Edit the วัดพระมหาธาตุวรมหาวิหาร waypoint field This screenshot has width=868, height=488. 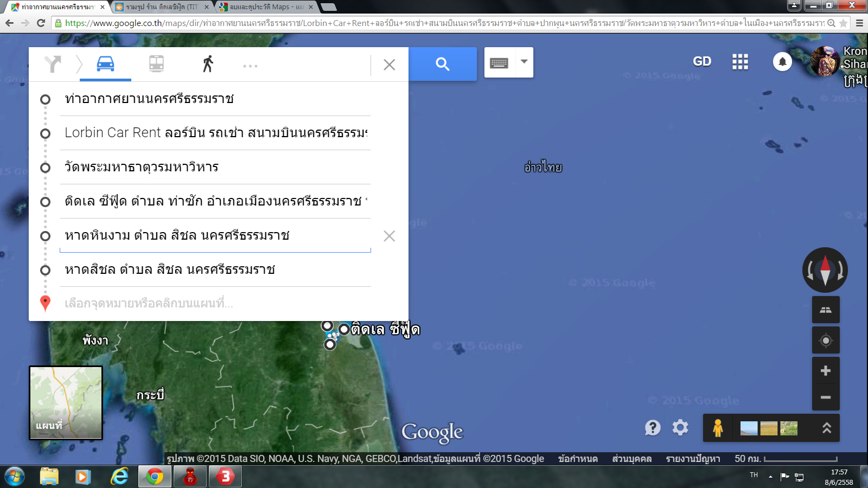[215, 167]
